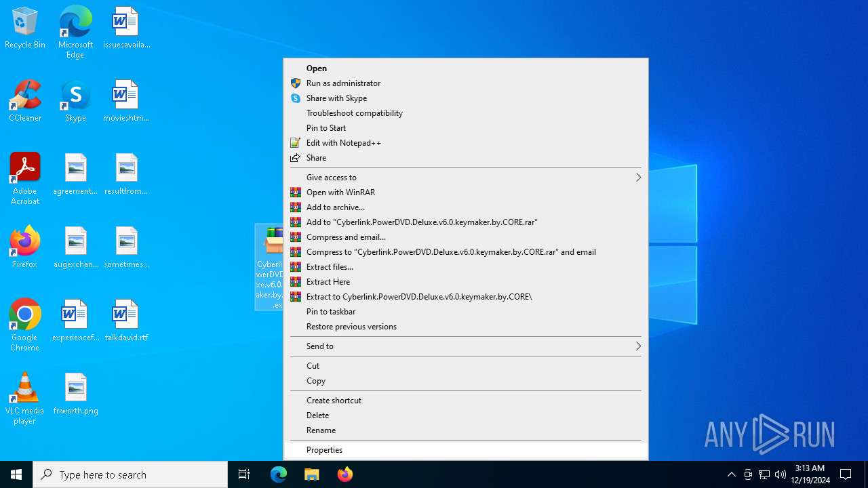868x488 pixels.
Task: Select the issuesavaila... Word document icon
Action: [x=126, y=28]
